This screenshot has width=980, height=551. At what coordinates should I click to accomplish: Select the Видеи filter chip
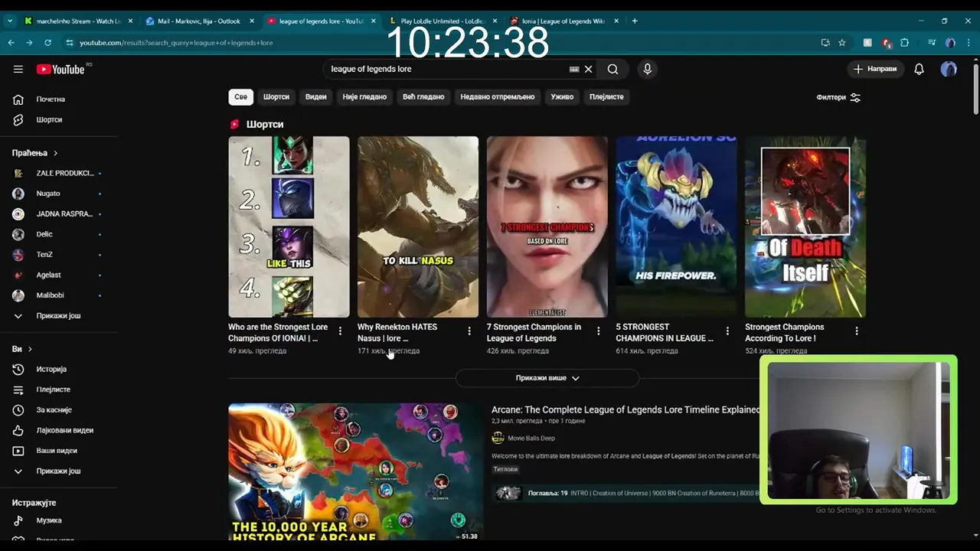(315, 96)
